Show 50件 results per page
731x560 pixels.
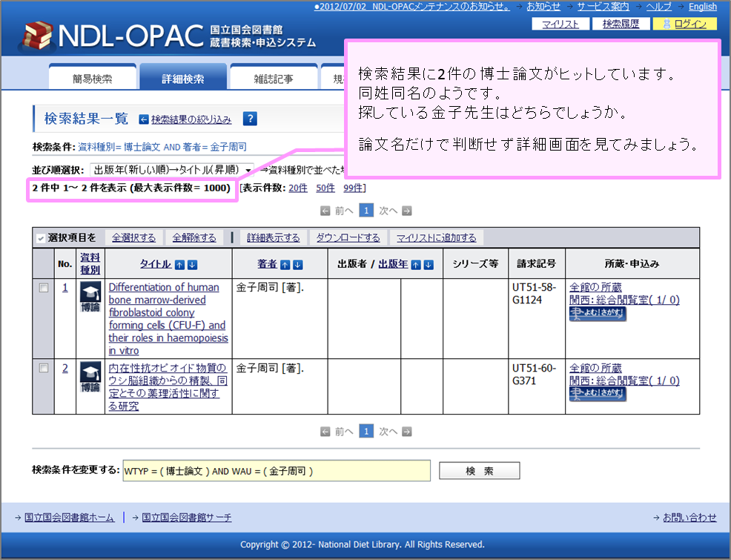tap(325, 188)
